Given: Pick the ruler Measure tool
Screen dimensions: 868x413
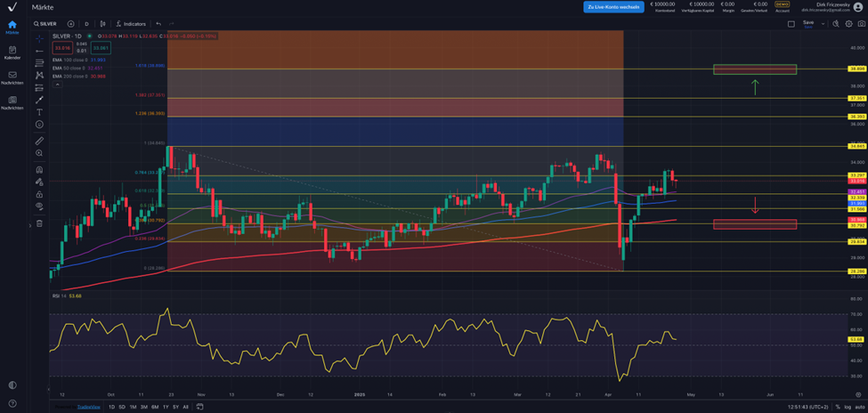Looking at the screenshot, I should (x=39, y=141).
